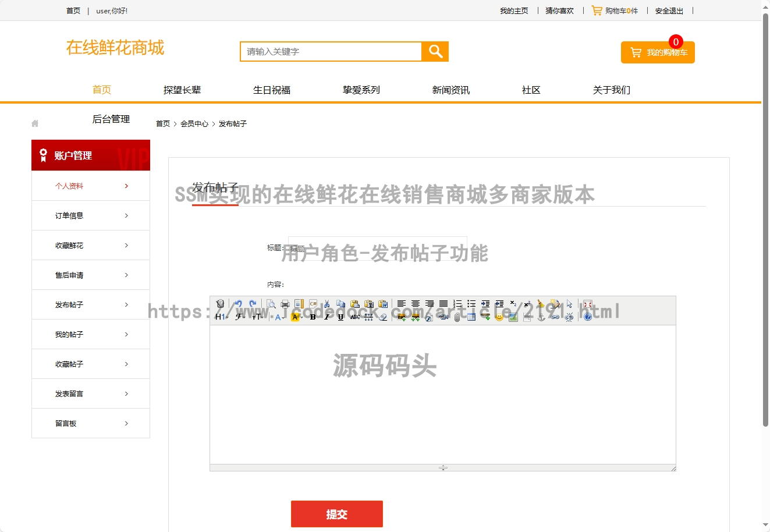The height and width of the screenshot is (532, 770).
Task: Insert table icon
Action: [471, 317]
